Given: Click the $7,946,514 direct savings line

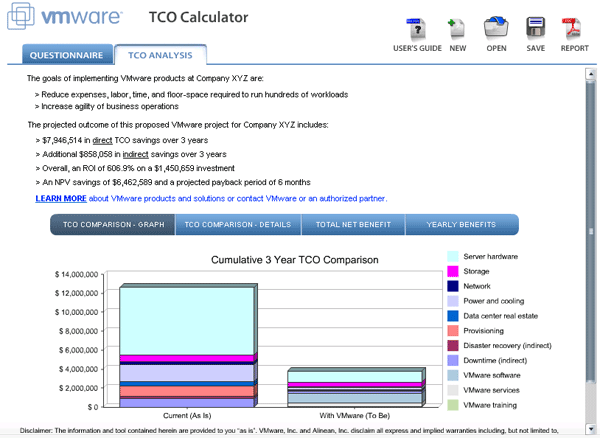Looking at the screenshot, I should point(122,140).
